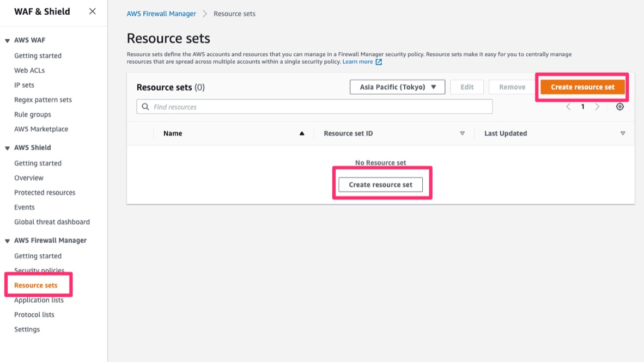The image size is (644, 362).
Task: Collapse the AWS Shield section
Action: pos(8,148)
